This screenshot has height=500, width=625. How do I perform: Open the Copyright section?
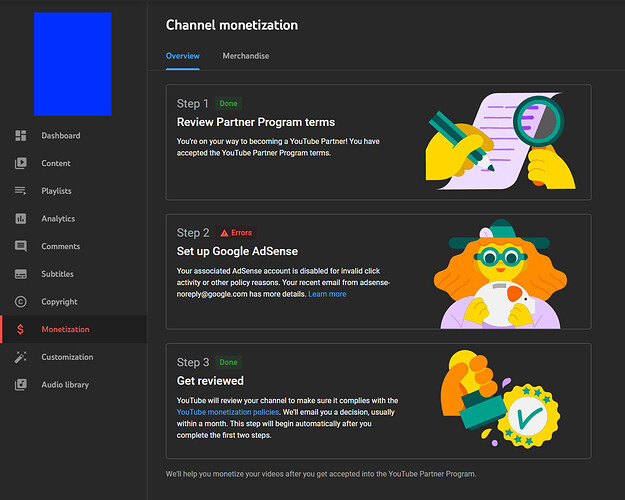point(74,301)
